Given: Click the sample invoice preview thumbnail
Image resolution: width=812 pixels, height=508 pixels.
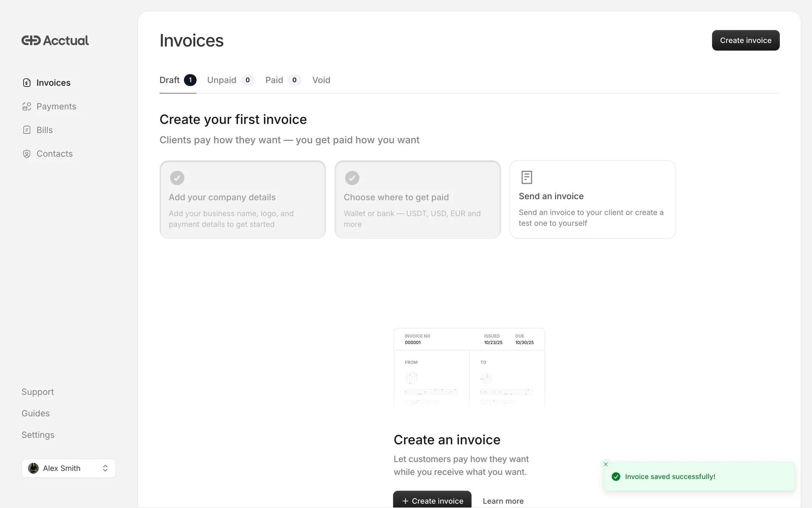Looking at the screenshot, I should 469,368.
